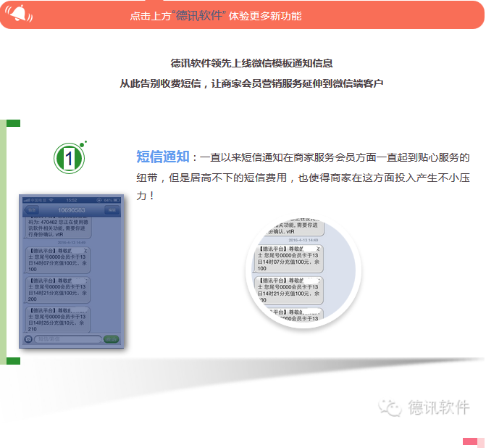The width and height of the screenshot is (486, 448).
Task: Click the subheading "从此告别收费短信，让商家会员营销服务延伸到微信端客户"
Action: [251, 83]
